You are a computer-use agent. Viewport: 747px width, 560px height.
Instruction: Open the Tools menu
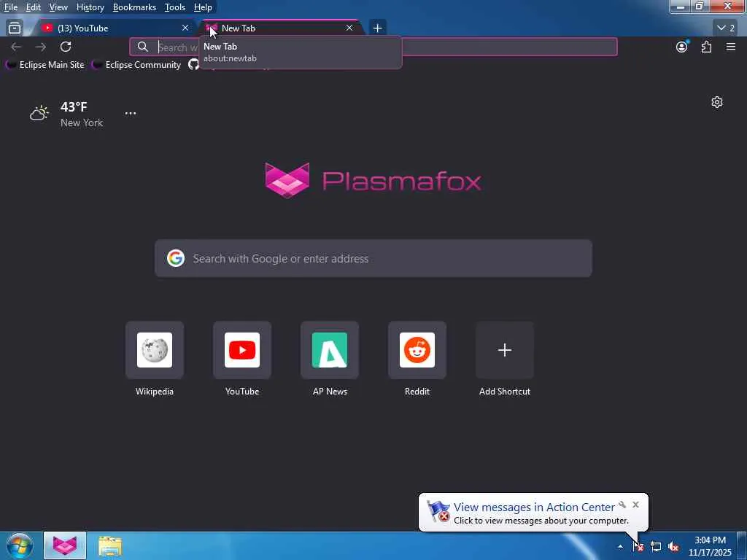(x=175, y=7)
